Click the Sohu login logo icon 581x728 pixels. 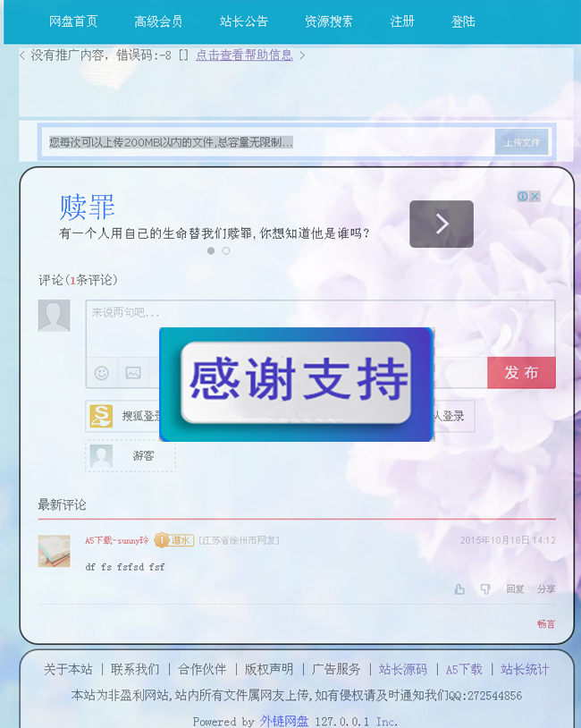(101, 416)
